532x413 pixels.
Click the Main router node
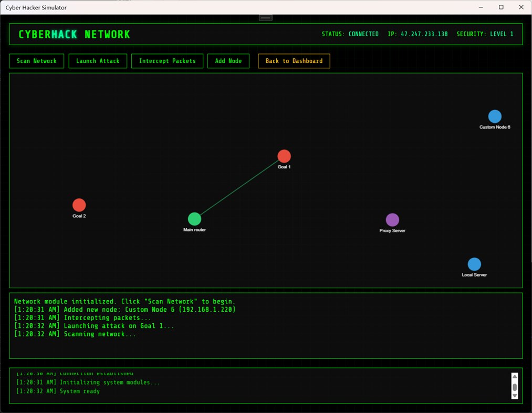pyautogui.click(x=194, y=219)
